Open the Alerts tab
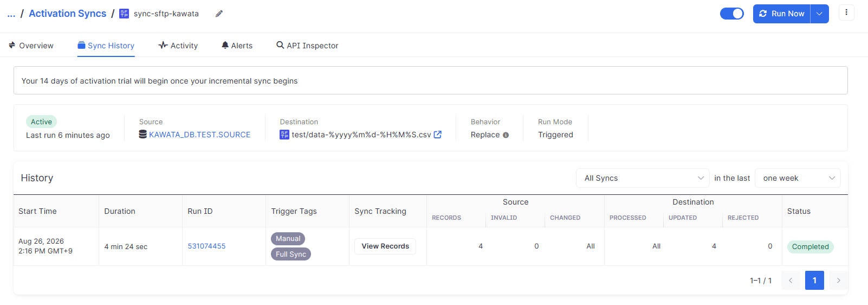868x305 pixels. coord(237,46)
